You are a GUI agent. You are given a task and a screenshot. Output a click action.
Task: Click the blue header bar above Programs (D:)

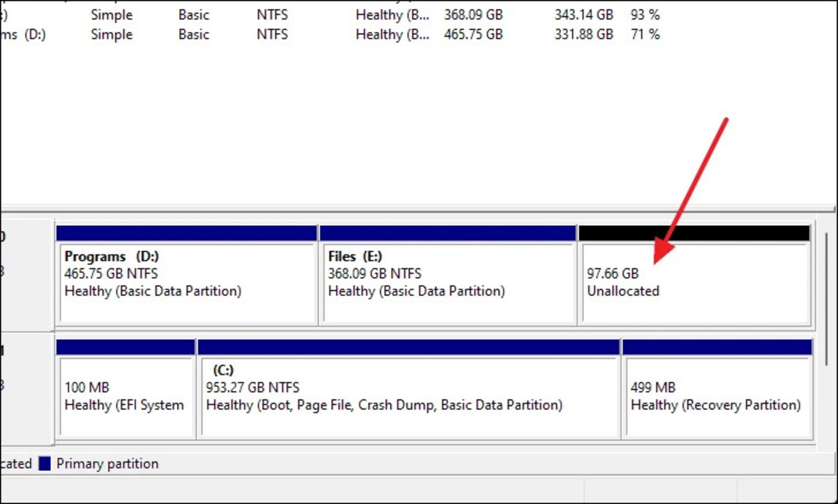point(187,233)
